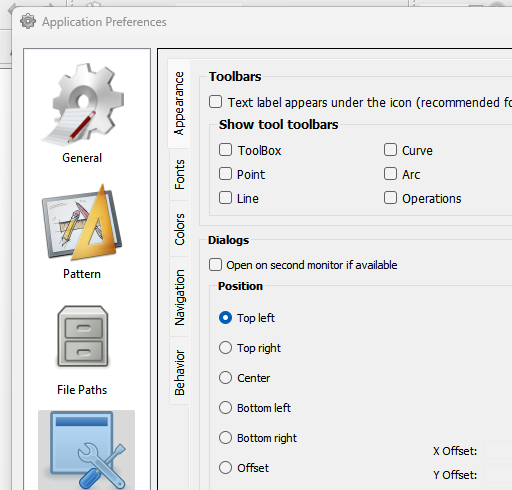
Task: Click the Application Preferences gear icon
Action: (28, 21)
